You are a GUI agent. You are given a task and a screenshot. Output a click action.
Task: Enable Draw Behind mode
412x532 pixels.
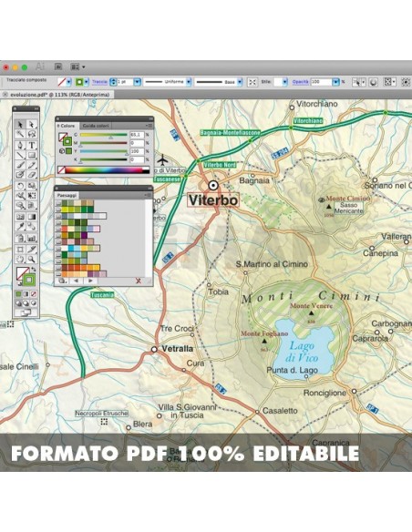click(x=26, y=303)
